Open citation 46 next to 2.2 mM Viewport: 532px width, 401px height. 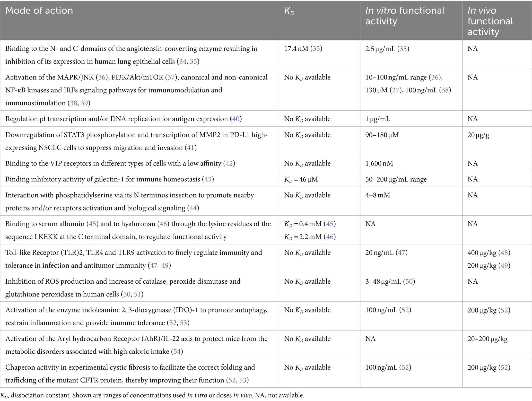[330, 237]
